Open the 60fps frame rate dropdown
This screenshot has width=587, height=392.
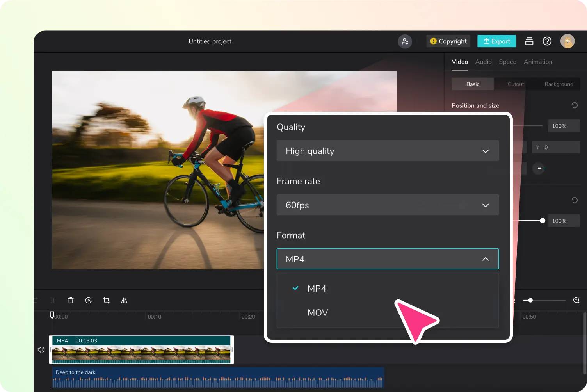tap(388, 205)
